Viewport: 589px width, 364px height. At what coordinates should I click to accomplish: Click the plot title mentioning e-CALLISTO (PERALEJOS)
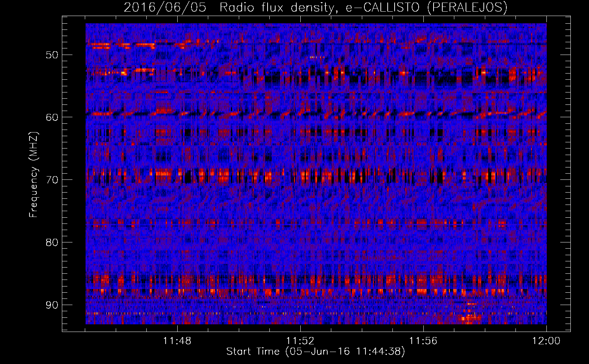[315, 8]
